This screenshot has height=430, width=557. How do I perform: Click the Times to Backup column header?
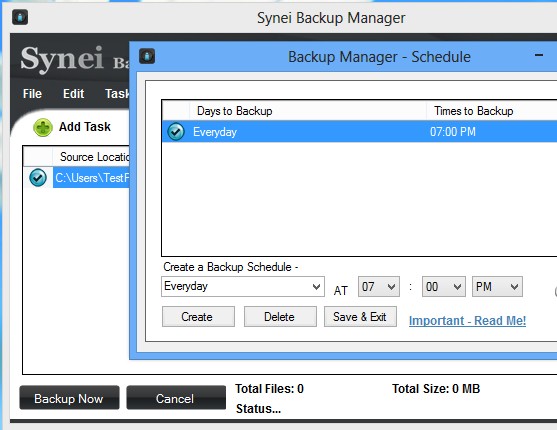tap(492, 111)
